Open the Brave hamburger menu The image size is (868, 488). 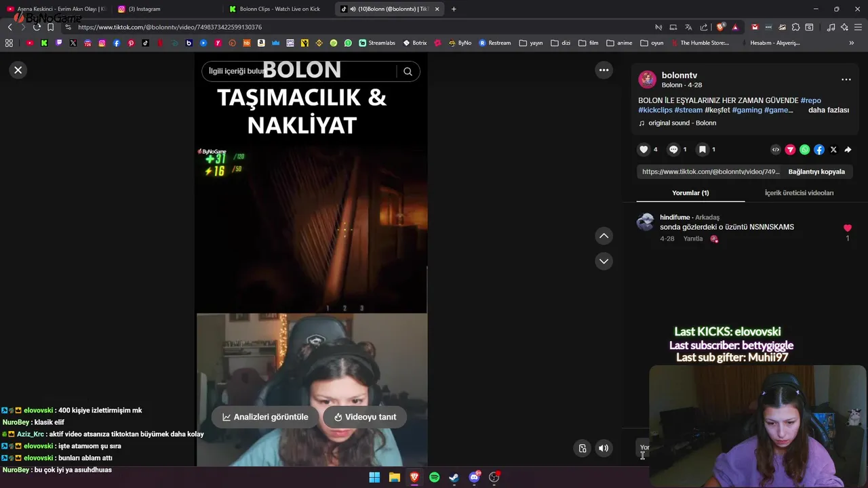(858, 27)
